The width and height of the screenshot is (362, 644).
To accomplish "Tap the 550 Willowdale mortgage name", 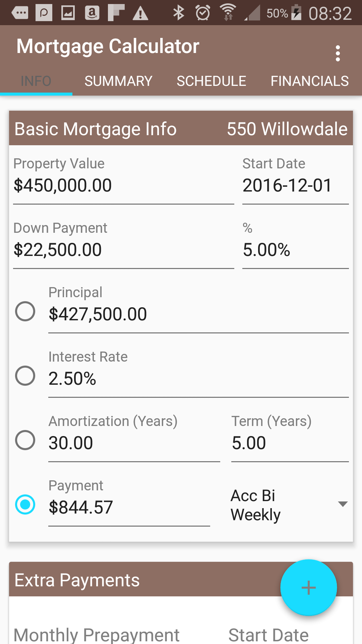I will pos(287,129).
